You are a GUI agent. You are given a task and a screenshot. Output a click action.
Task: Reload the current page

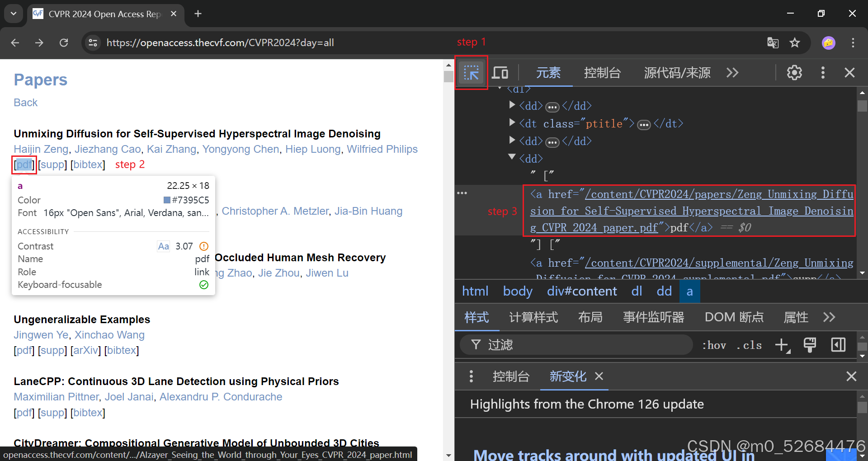pyautogui.click(x=64, y=42)
